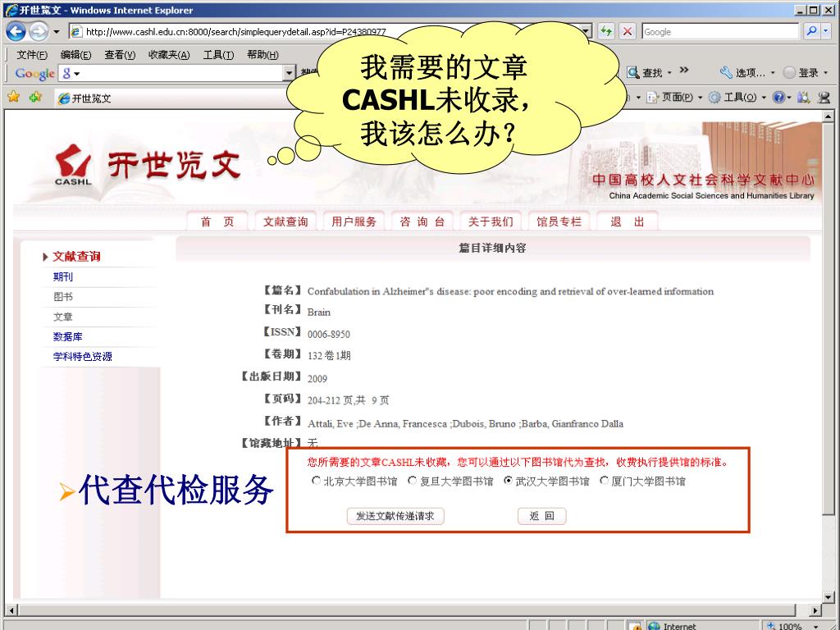The height and width of the screenshot is (630, 840).
Task: Open the 帮助(H) menu
Action: tap(262, 55)
